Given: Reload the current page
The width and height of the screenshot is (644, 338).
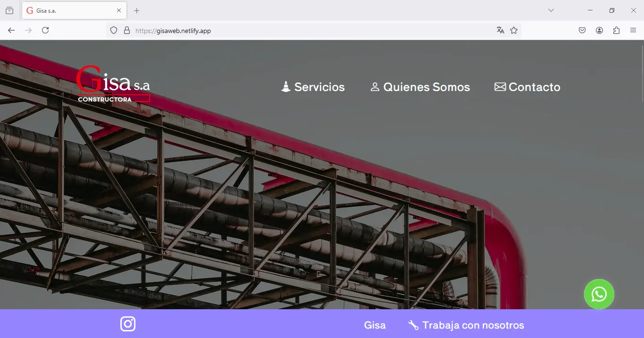Looking at the screenshot, I should [x=45, y=30].
